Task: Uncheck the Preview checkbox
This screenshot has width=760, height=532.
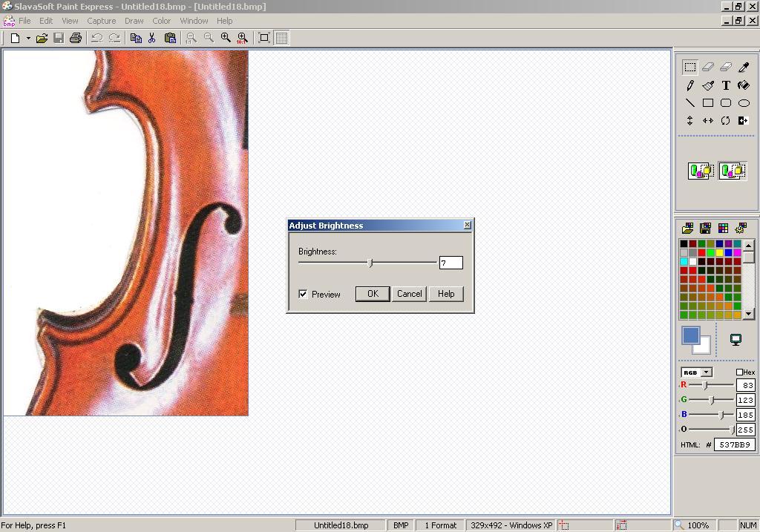Action: pyautogui.click(x=303, y=294)
